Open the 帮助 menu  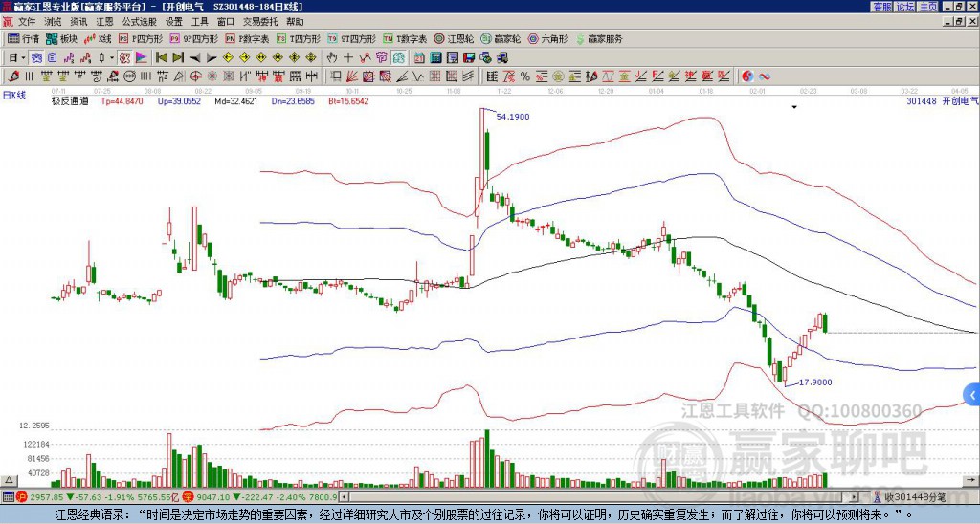click(x=295, y=22)
